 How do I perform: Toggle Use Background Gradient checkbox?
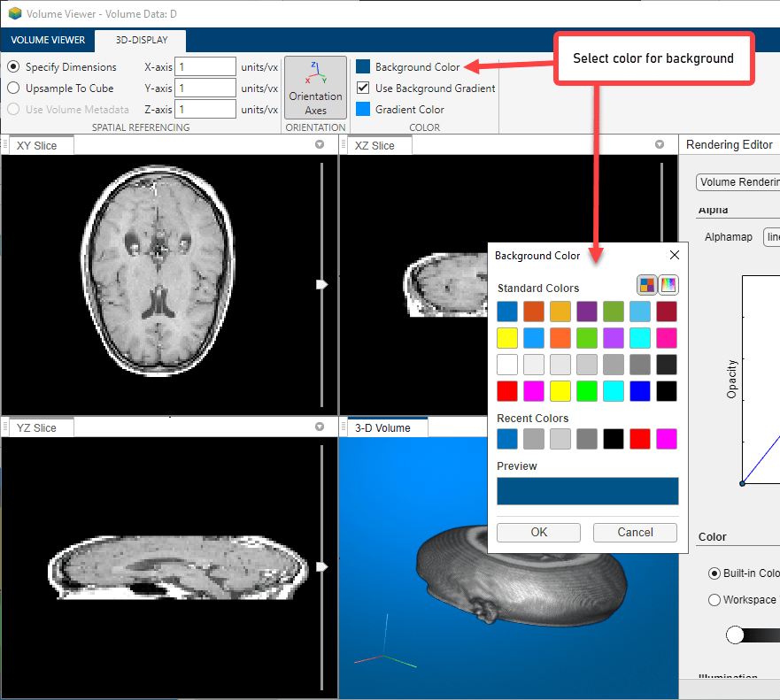pos(363,88)
